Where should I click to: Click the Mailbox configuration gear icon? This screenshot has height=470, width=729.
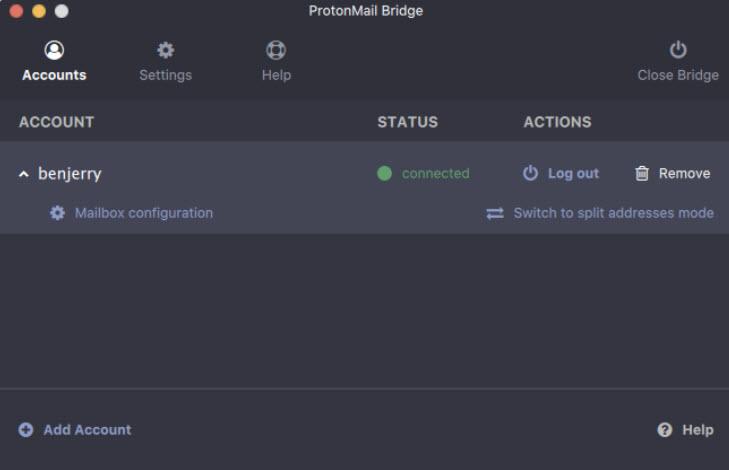(x=58, y=213)
